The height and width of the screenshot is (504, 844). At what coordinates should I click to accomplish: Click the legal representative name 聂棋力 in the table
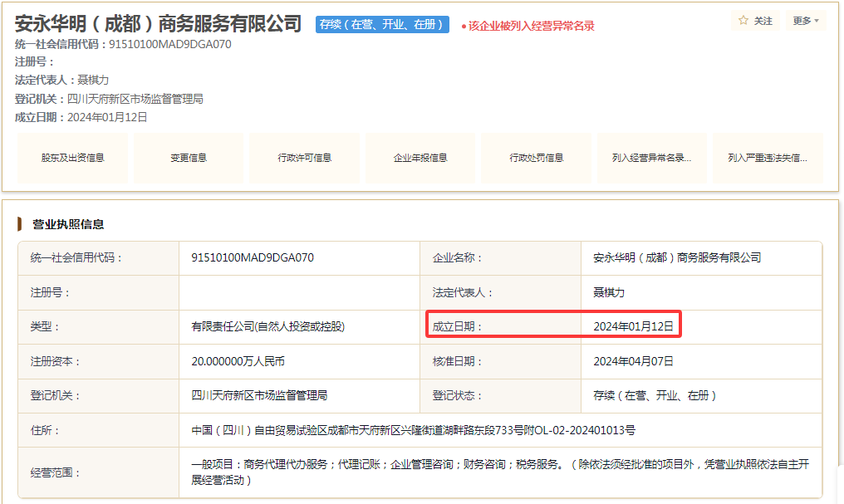pyautogui.click(x=609, y=292)
